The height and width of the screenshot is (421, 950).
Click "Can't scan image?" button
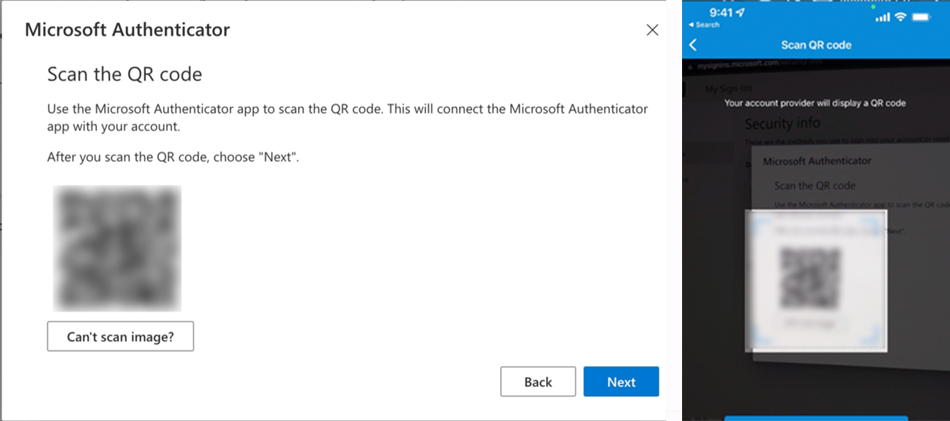pyautogui.click(x=120, y=337)
